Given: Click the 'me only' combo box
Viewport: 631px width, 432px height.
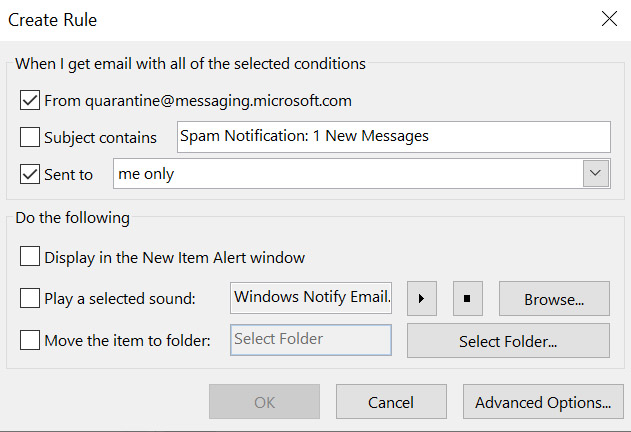Looking at the screenshot, I should coord(361,174).
